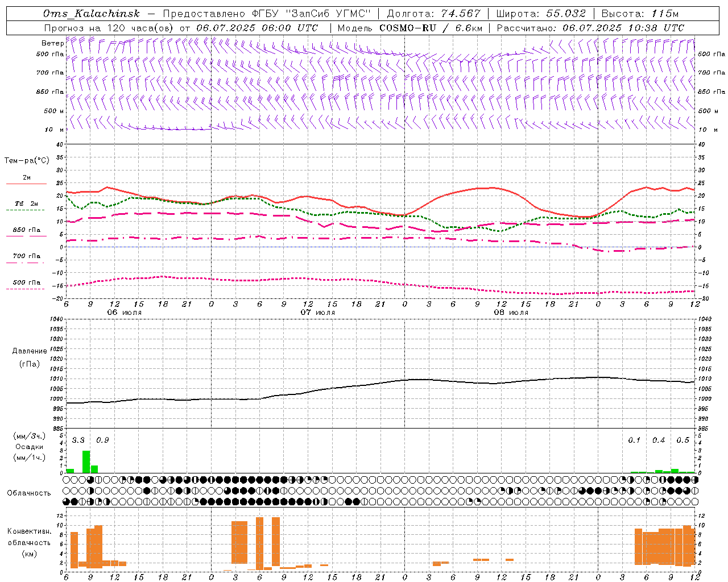Screen dimensions: 728x582
Task: Select the 500 гПа temperature legend entry
Action: (26, 282)
